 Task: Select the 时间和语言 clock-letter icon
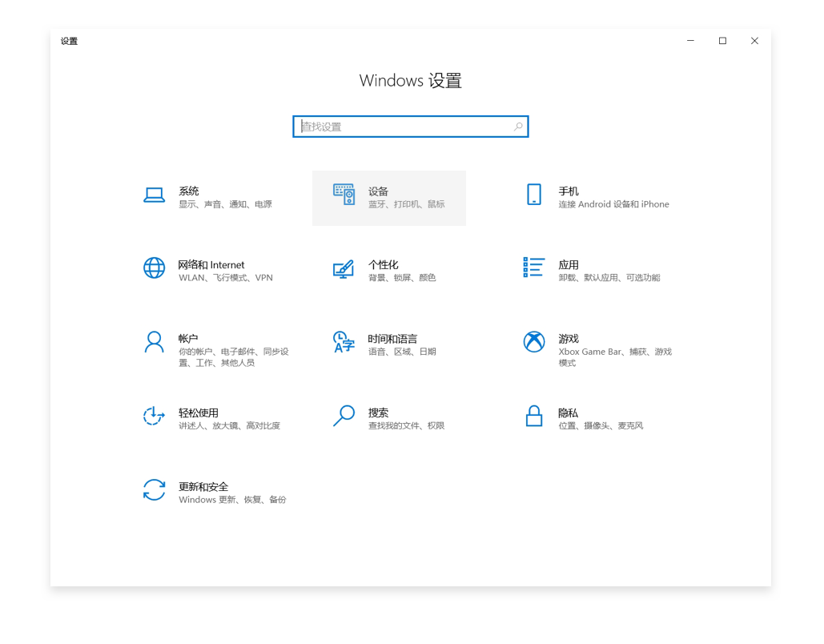coord(344,342)
